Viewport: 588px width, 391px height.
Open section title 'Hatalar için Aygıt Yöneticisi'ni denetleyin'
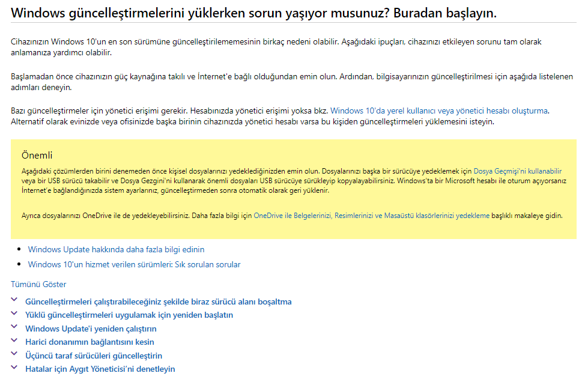pos(100,369)
